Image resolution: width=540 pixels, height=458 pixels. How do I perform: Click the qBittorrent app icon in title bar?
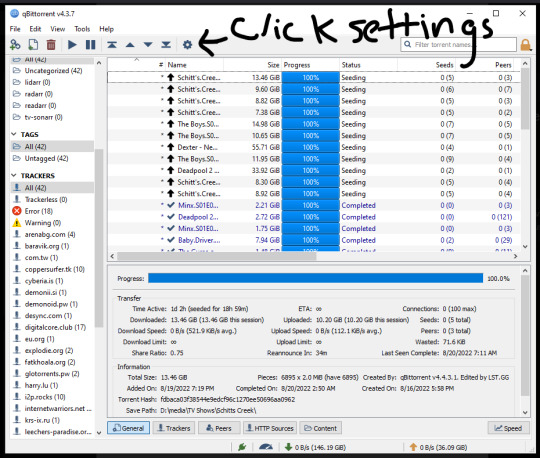point(14,14)
